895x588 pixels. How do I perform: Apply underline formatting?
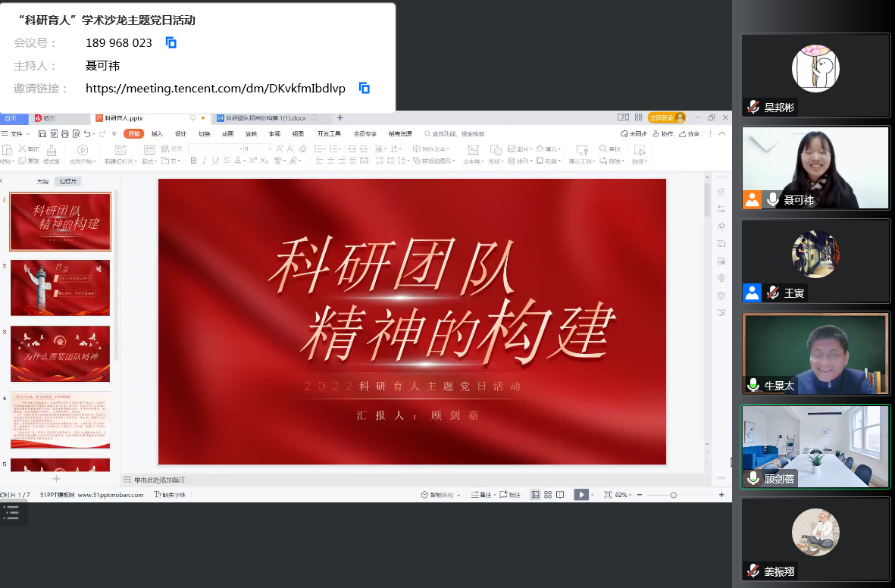click(x=216, y=160)
